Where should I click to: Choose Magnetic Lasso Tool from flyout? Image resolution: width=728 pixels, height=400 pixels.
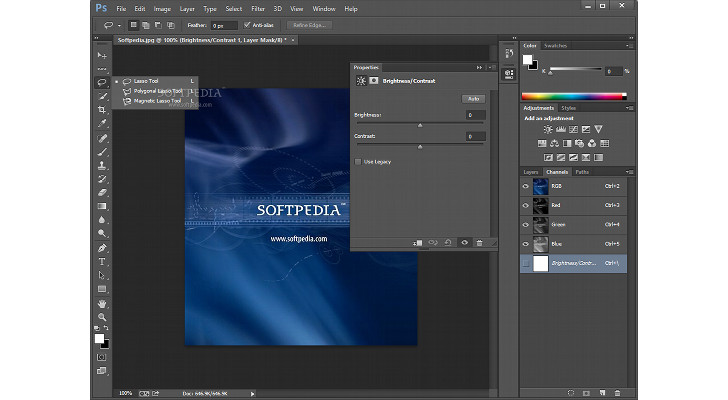[x=156, y=101]
